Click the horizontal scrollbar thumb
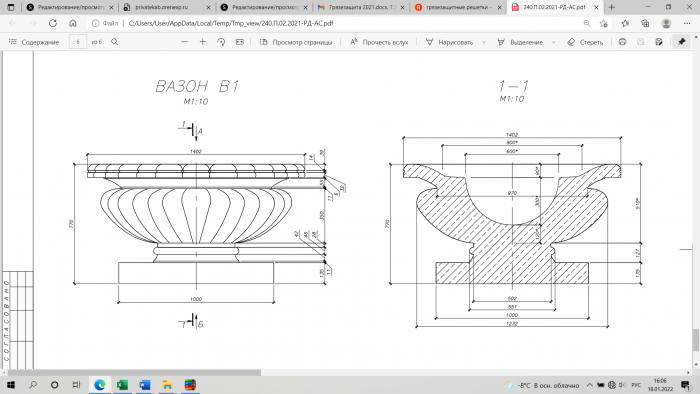This screenshot has height=394, width=700. [134, 373]
